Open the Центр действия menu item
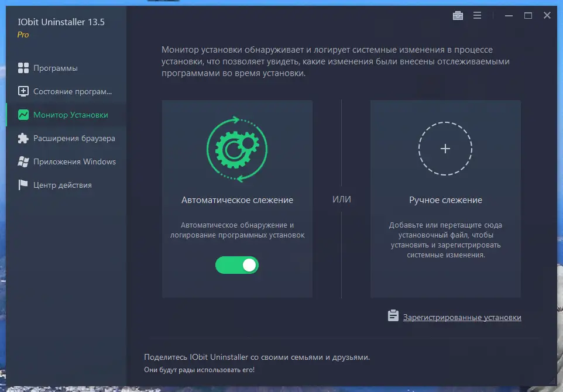Screen dimensions: 563x392 (61, 185)
